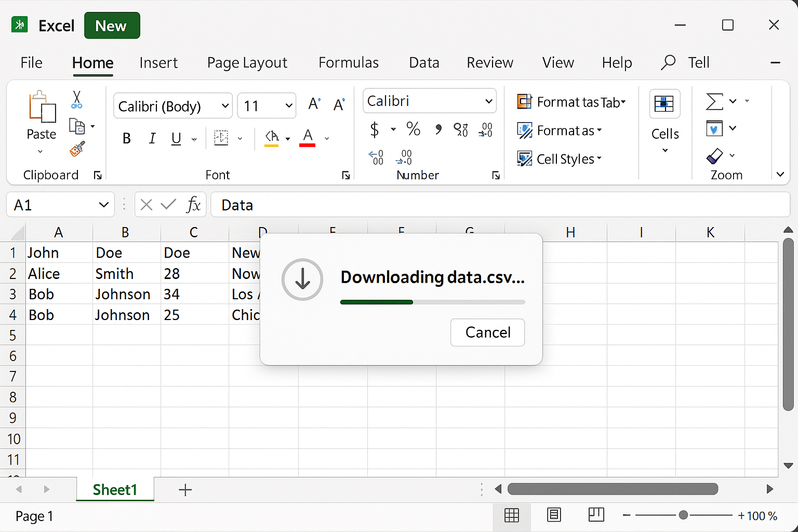Switch to Page Layout view icon
The image size is (798, 532).
click(554, 515)
